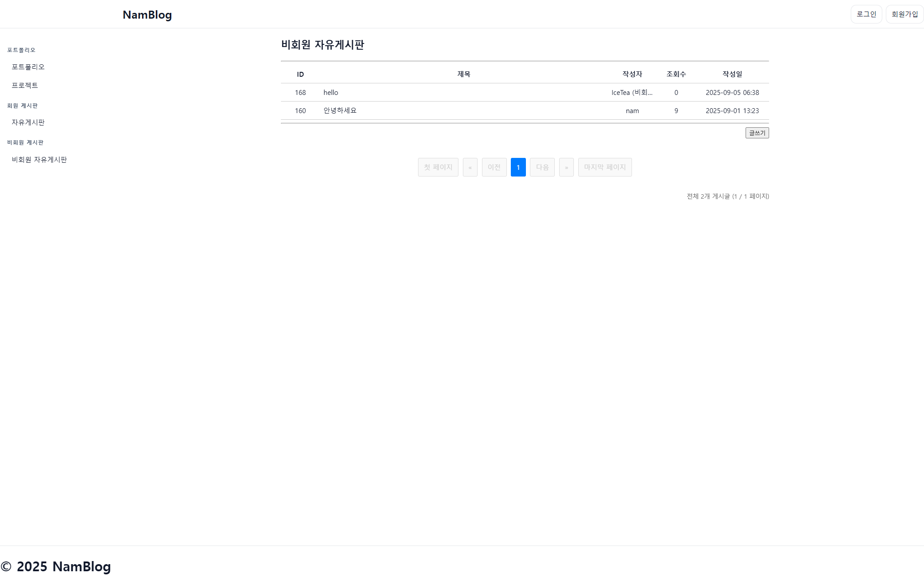Open the post titled hello

tap(331, 92)
